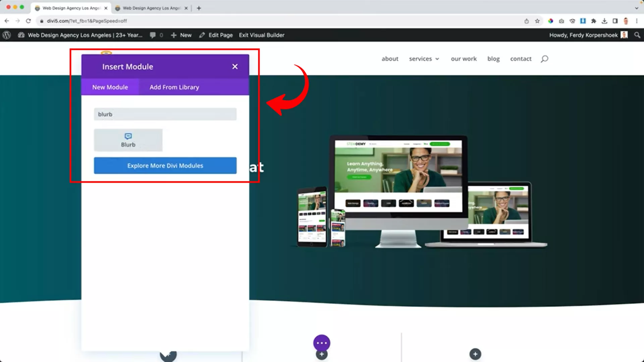
Task: Click Explore More Divi Modules
Action: pyautogui.click(x=165, y=165)
